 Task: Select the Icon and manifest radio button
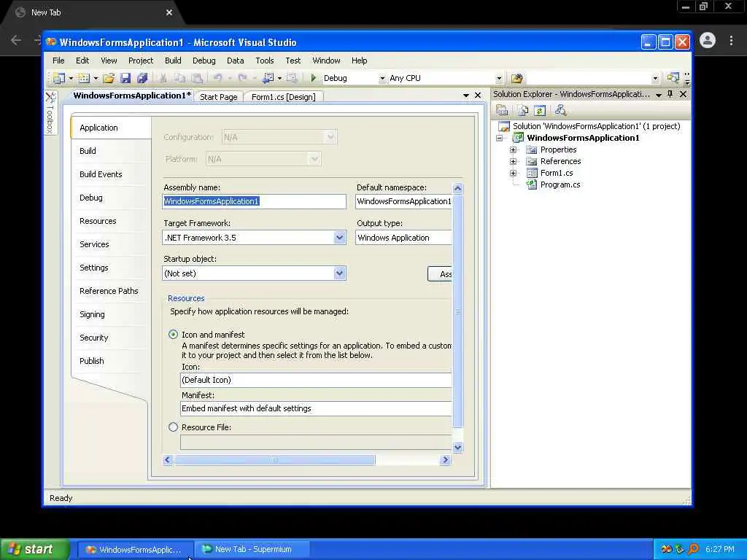174,334
